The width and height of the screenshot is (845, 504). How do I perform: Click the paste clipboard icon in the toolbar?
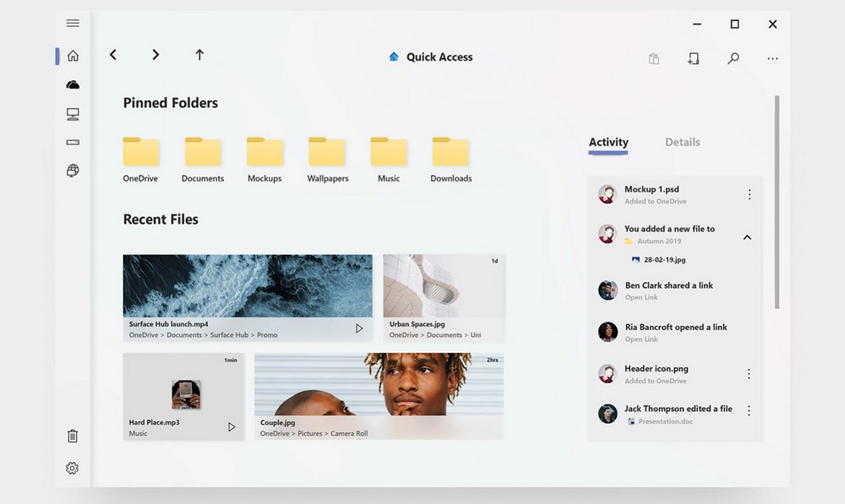coord(654,58)
